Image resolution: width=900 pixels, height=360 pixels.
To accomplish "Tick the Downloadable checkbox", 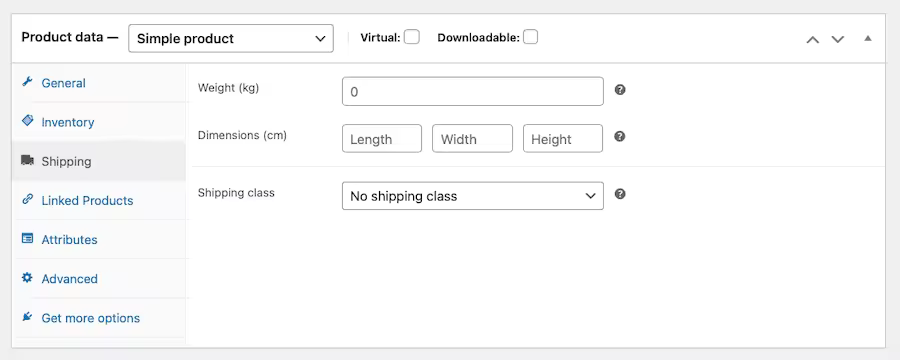I will (x=530, y=37).
